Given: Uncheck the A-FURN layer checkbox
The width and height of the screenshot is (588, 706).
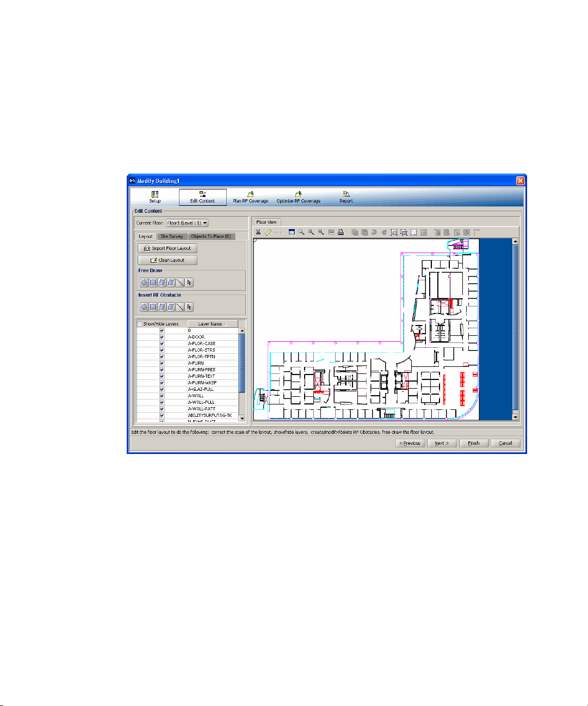Looking at the screenshot, I should [x=162, y=363].
